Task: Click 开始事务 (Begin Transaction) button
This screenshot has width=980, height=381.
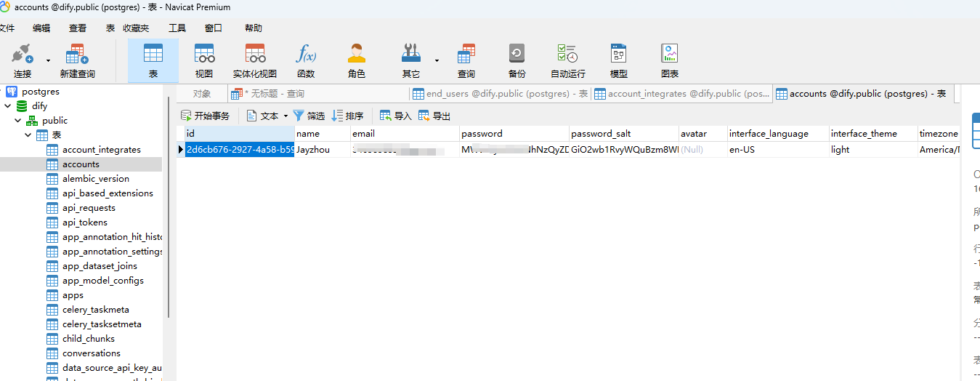Action: pyautogui.click(x=206, y=116)
